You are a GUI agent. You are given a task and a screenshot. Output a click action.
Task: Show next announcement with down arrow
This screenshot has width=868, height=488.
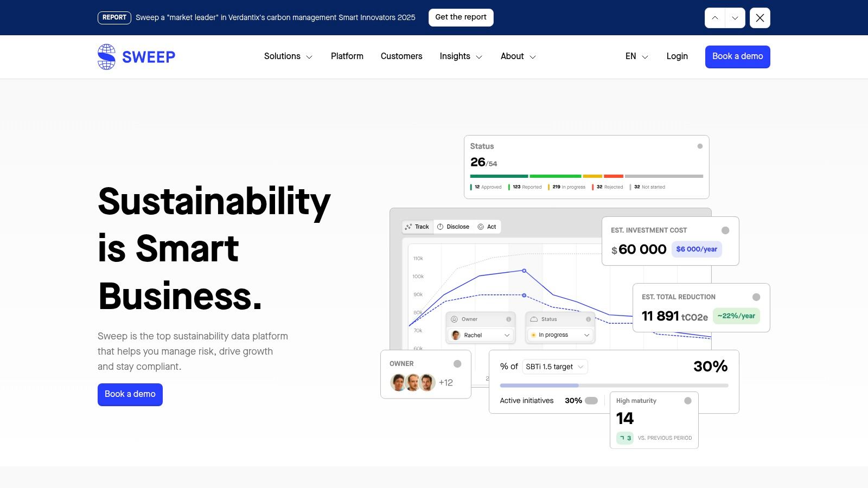(735, 18)
